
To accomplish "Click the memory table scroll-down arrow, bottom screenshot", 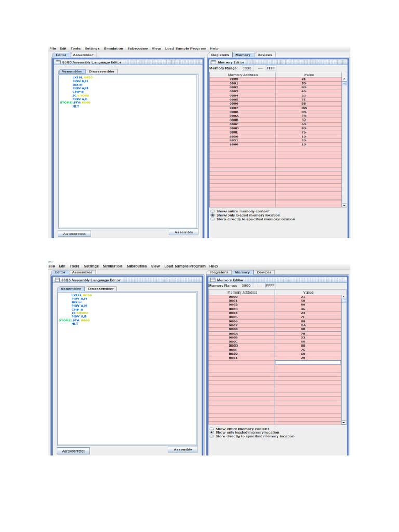I will coord(344,423).
